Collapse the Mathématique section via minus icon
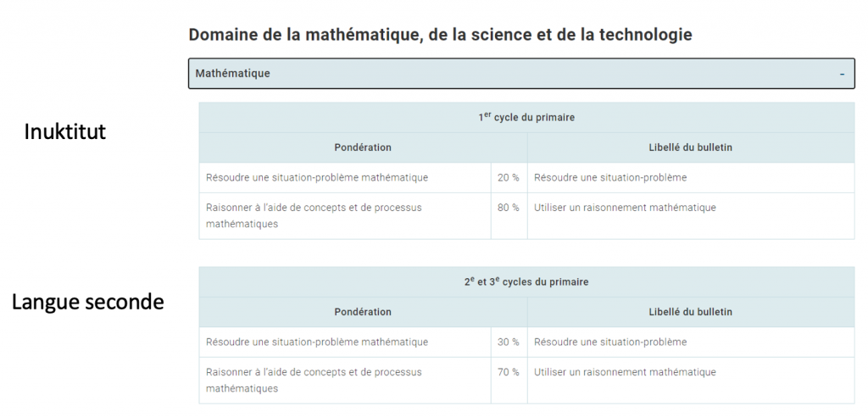Screen dimensions: 868x417 click(x=842, y=75)
